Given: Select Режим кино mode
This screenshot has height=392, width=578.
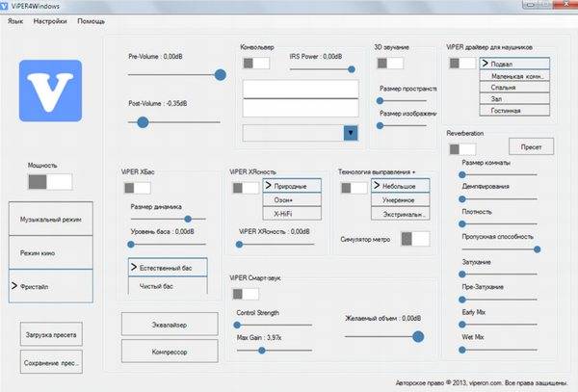Looking at the screenshot, I should (51, 252).
